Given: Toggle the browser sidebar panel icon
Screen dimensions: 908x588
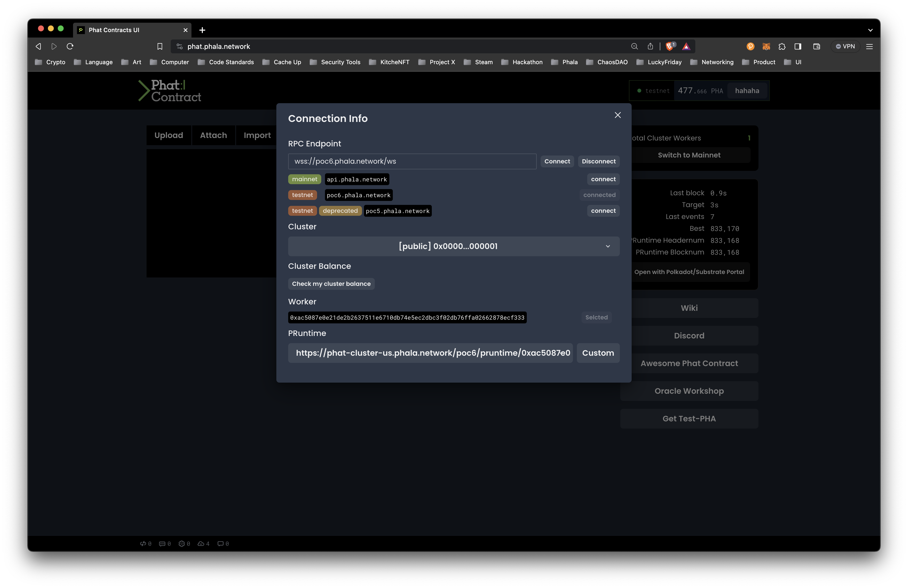Looking at the screenshot, I should (x=798, y=47).
